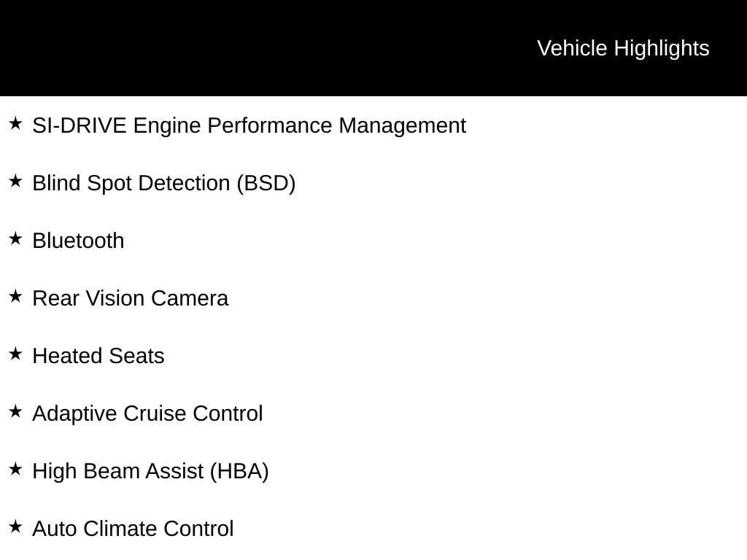Select the star icon beside Heated Seats
Image resolution: width=747 pixels, height=560 pixels.
[x=15, y=354]
